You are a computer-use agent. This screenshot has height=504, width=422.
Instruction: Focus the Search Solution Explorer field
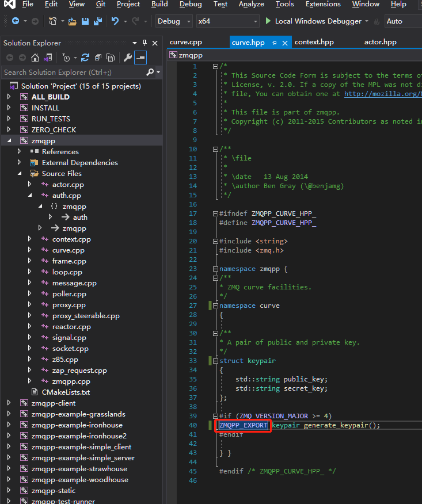click(74, 72)
